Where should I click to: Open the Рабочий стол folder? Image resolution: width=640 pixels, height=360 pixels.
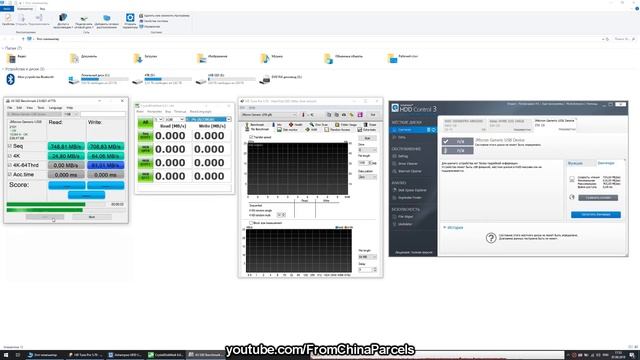(403, 58)
